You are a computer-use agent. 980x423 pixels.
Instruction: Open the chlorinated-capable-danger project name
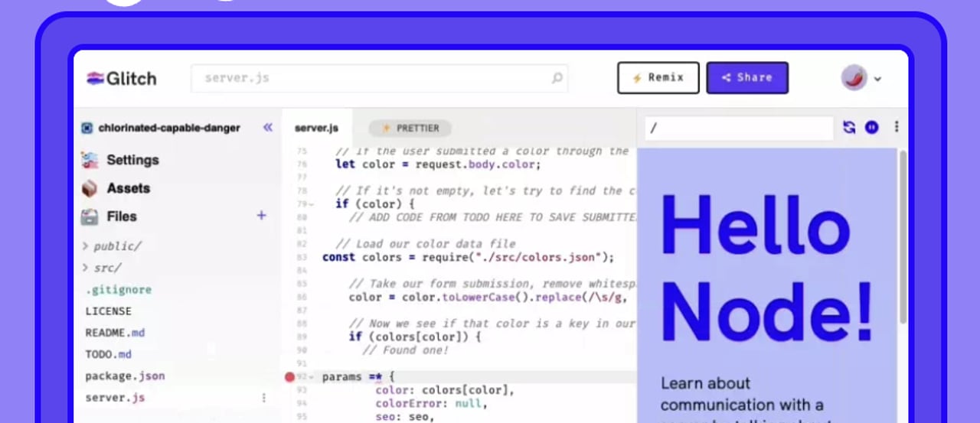(x=168, y=128)
